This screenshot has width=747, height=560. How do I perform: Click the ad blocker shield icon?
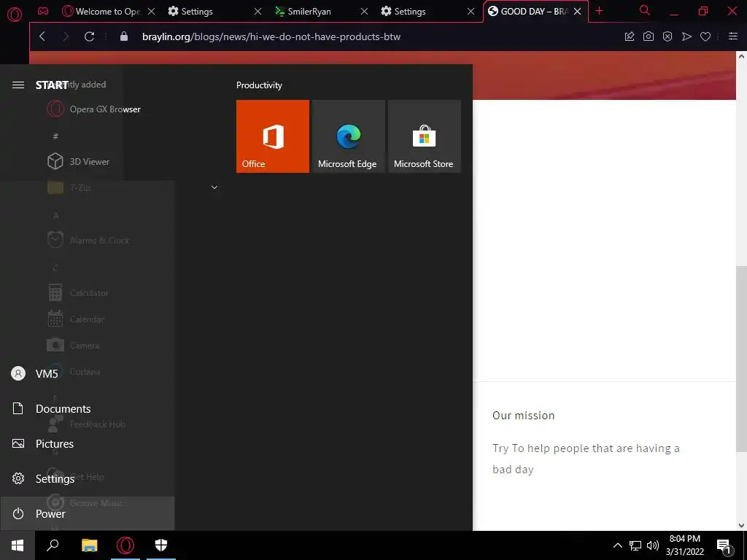click(x=667, y=36)
